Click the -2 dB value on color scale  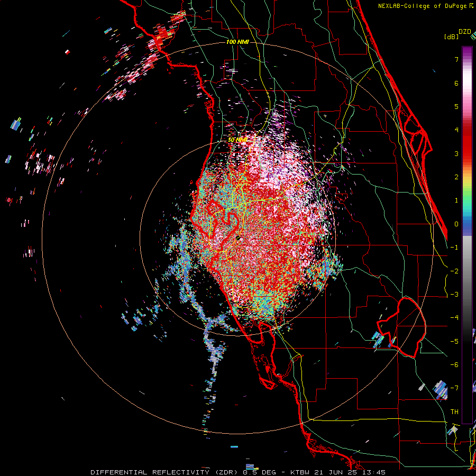tap(454, 271)
